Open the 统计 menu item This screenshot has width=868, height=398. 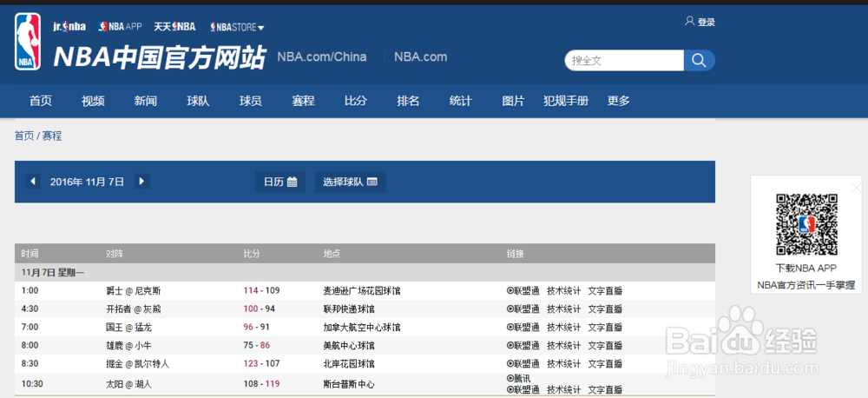(x=461, y=101)
